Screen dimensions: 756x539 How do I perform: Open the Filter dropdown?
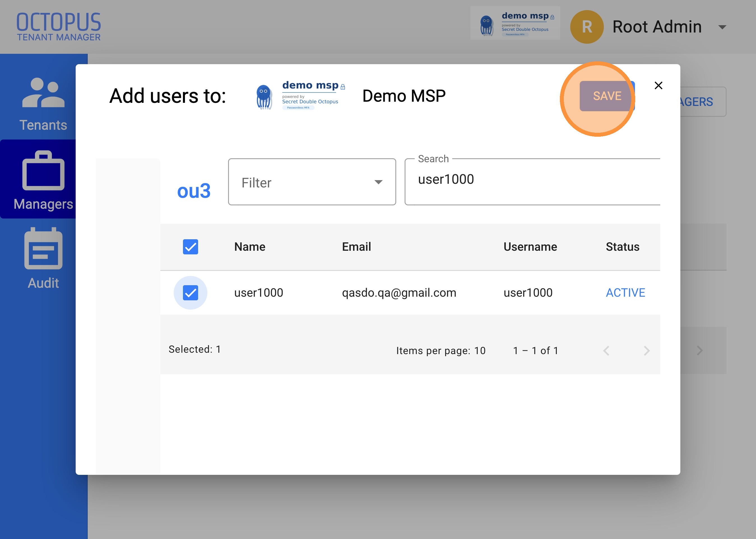[x=312, y=182]
